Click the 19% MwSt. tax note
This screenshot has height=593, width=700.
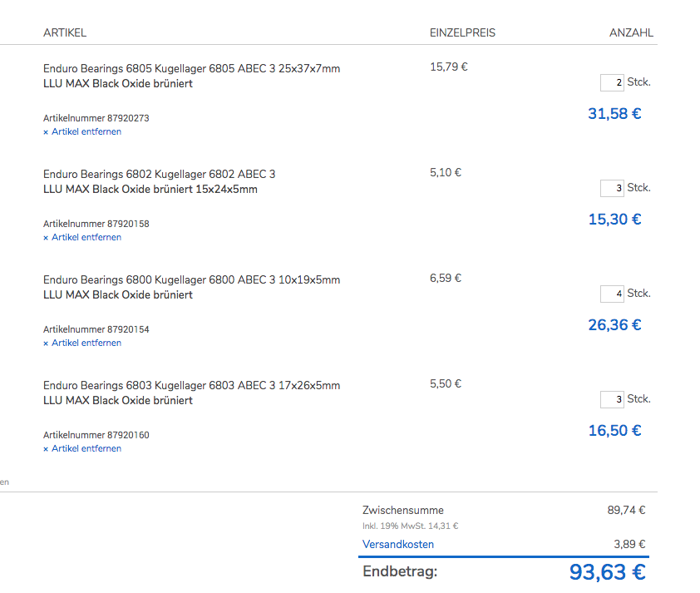click(x=411, y=526)
